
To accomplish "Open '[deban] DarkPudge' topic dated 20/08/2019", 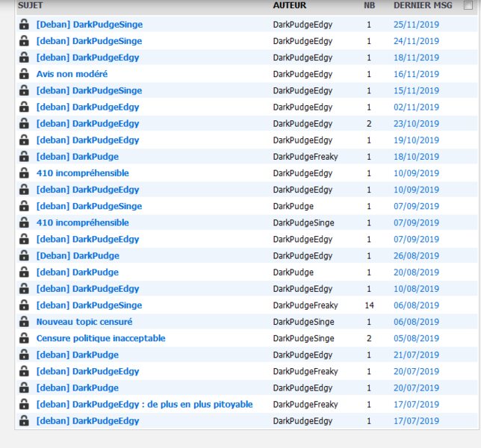I will click(78, 273).
